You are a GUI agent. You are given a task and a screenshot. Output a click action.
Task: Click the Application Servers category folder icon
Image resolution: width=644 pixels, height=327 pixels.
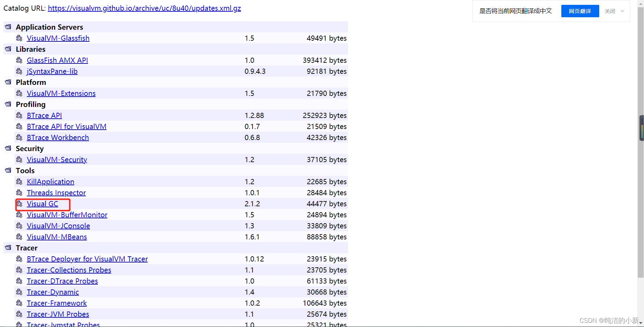pos(8,27)
